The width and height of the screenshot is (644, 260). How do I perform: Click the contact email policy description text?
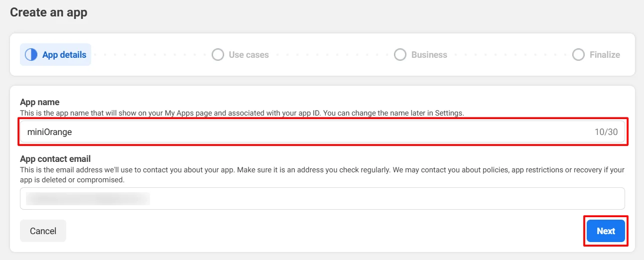(322, 174)
